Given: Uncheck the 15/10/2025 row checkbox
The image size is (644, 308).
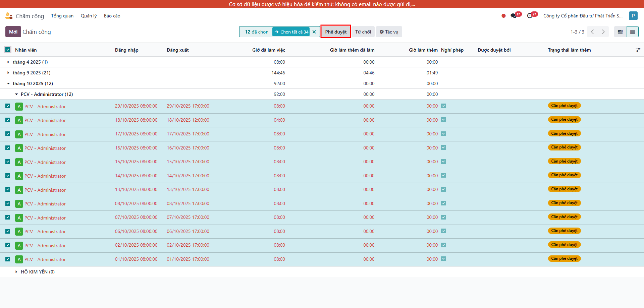Looking at the screenshot, I should (x=8, y=162).
